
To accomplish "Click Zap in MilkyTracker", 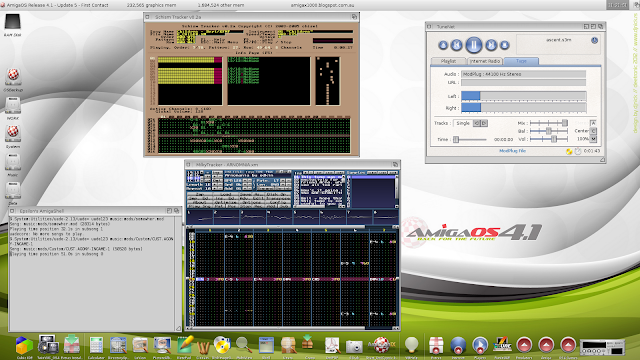I will pyautogui.click(x=200, y=194).
